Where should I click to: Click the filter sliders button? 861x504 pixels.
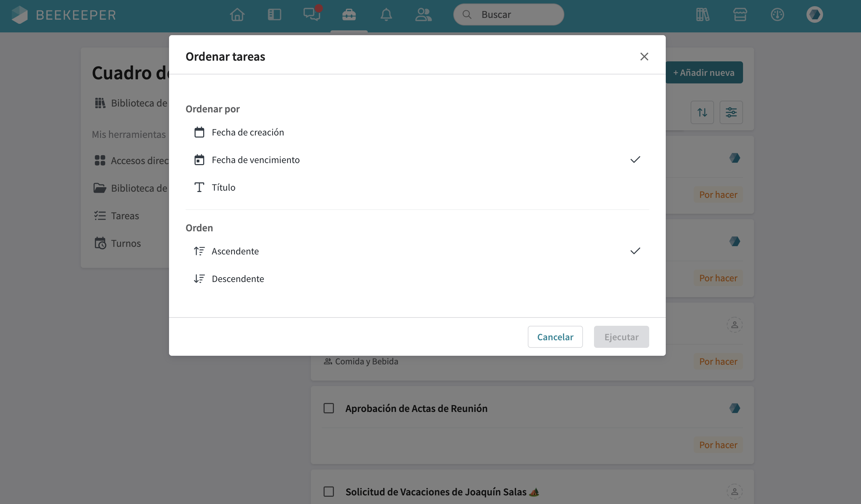[731, 112]
